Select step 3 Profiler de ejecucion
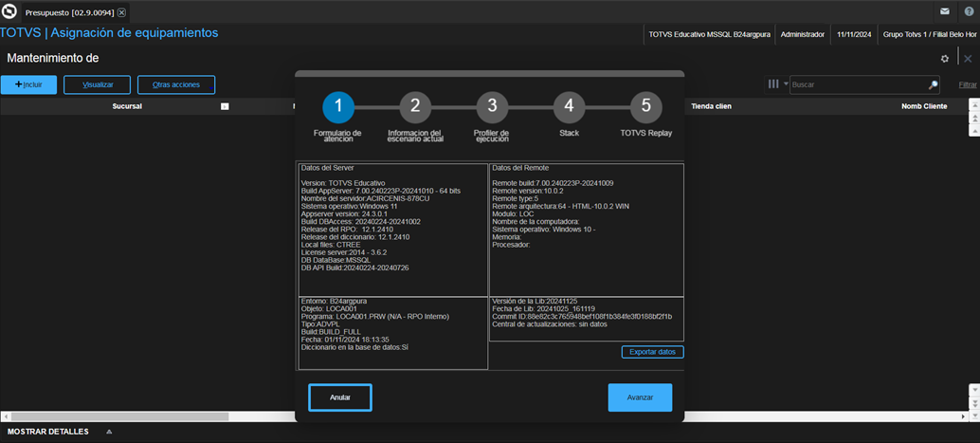Image resolution: width=980 pixels, height=443 pixels. tap(492, 106)
